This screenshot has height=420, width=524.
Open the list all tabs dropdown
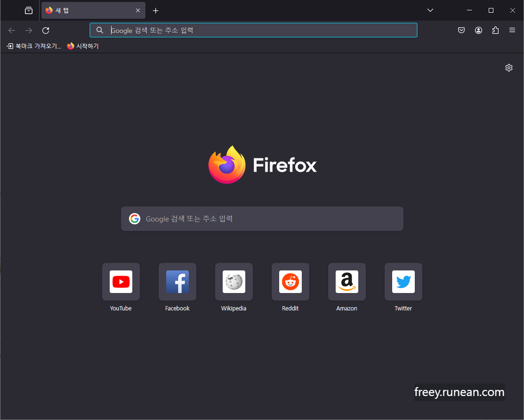(430, 10)
